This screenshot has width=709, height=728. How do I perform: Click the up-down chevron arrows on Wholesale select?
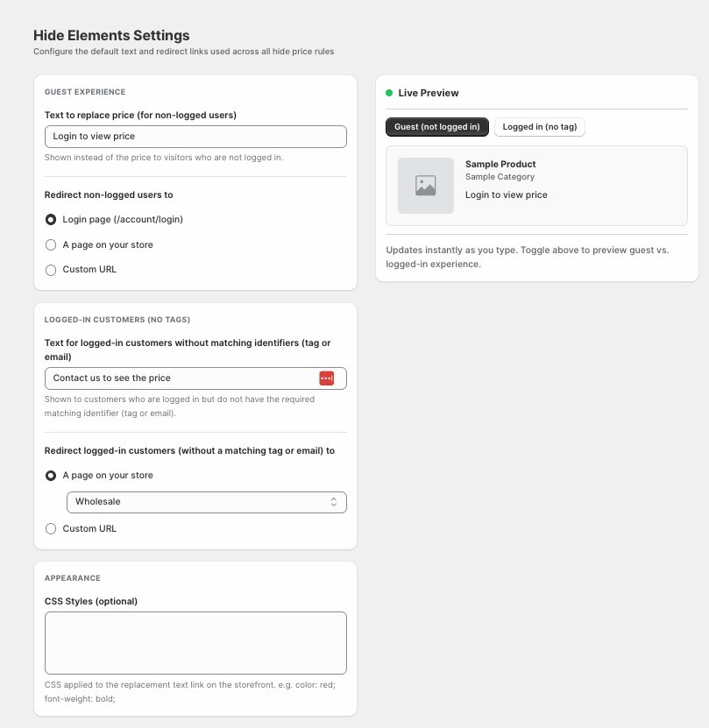click(334, 502)
